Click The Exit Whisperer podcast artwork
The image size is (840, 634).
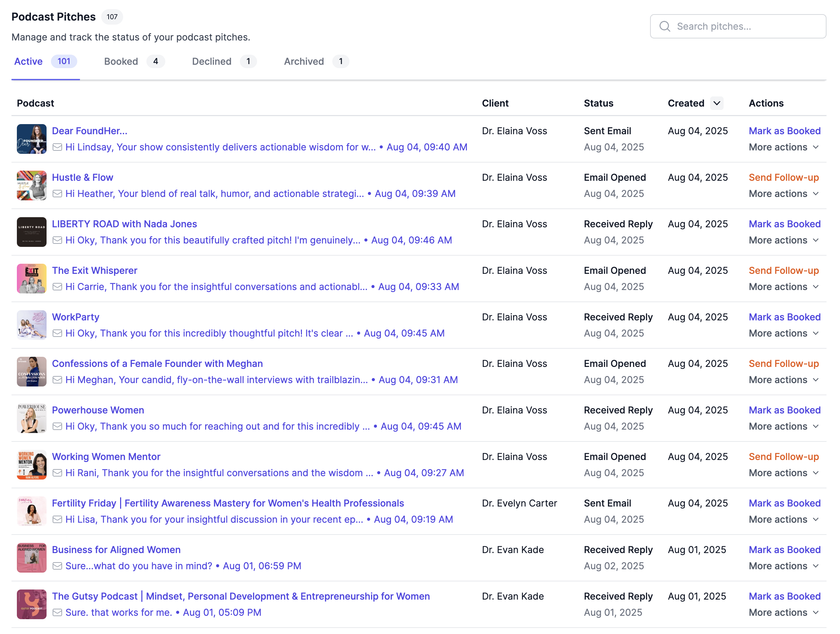[31, 278]
